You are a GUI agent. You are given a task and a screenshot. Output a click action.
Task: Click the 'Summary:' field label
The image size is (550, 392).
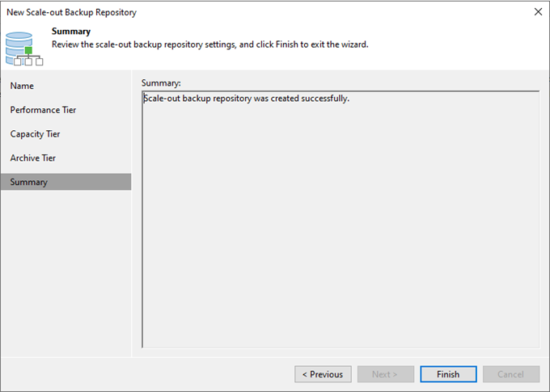[161, 83]
